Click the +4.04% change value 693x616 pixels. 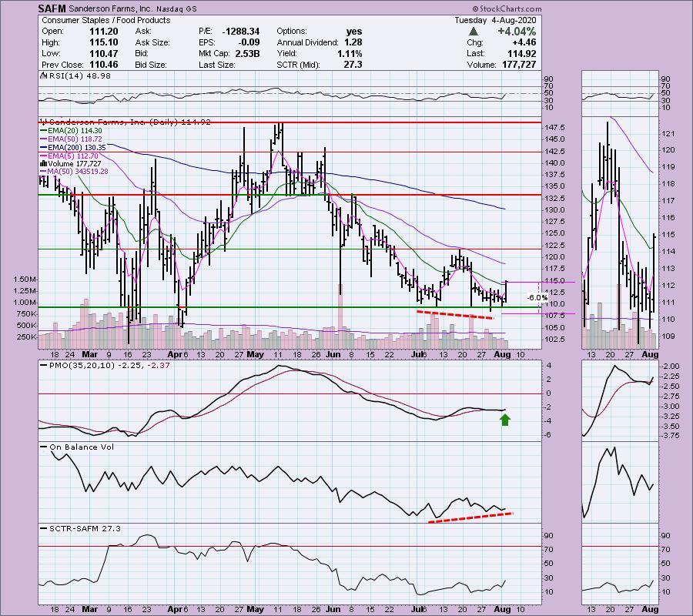[x=517, y=32]
